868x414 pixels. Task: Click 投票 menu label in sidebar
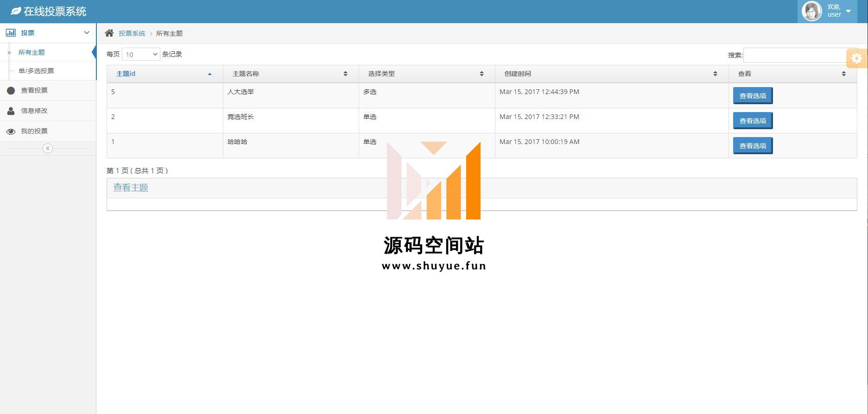click(28, 33)
